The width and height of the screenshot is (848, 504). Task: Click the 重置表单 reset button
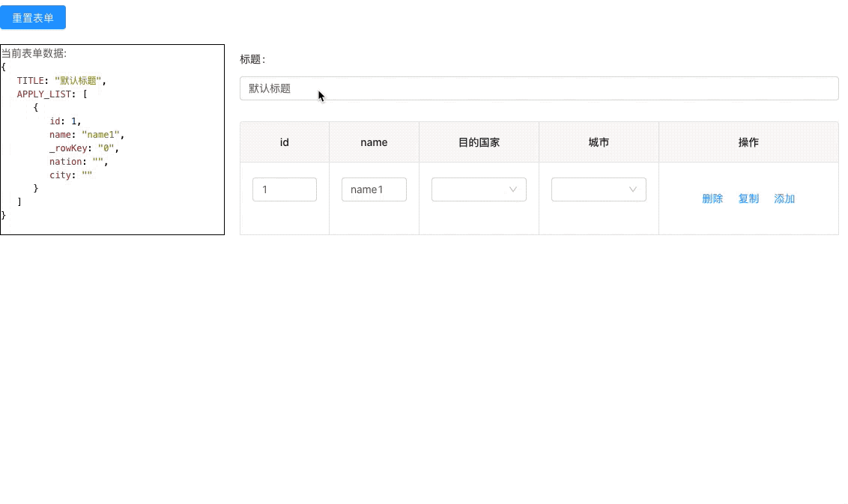point(33,17)
